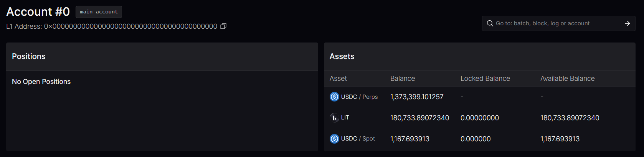Click the USDC Spot coin icon

(334, 139)
